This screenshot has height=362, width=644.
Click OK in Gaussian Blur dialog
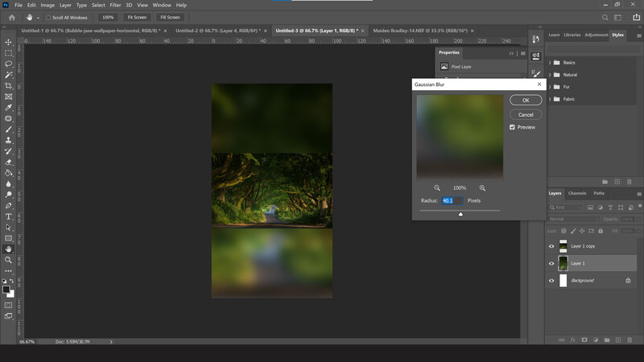[526, 100]
